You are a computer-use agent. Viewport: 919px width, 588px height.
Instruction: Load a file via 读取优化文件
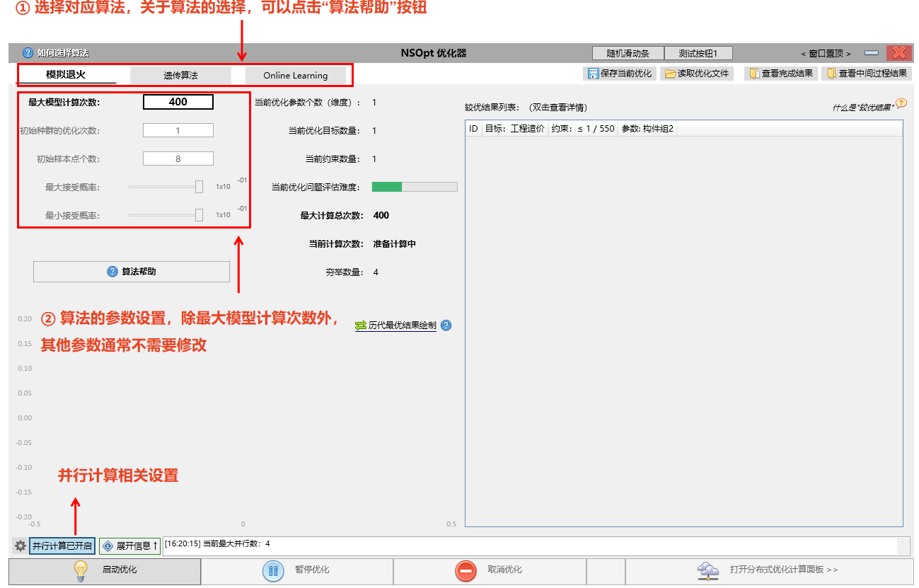tap(697, 74)
